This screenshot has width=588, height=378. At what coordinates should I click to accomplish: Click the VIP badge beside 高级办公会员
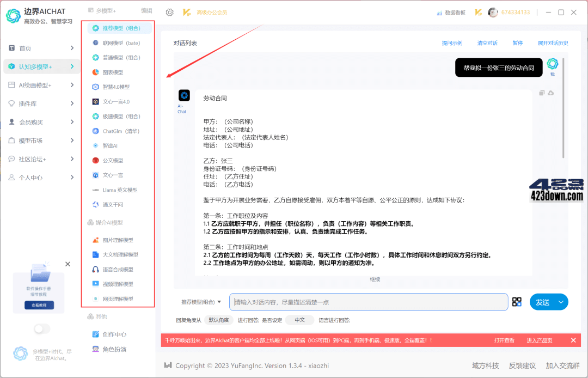pyautogui.click(x=187, y=13)
